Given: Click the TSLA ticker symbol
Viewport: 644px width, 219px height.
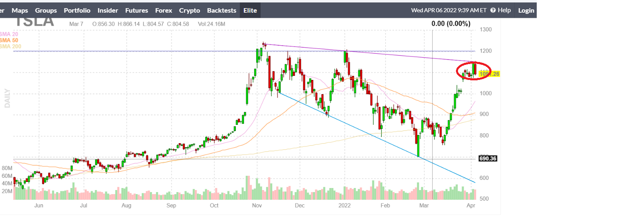Looking at the screenshot, I should [x=35, y=22].
